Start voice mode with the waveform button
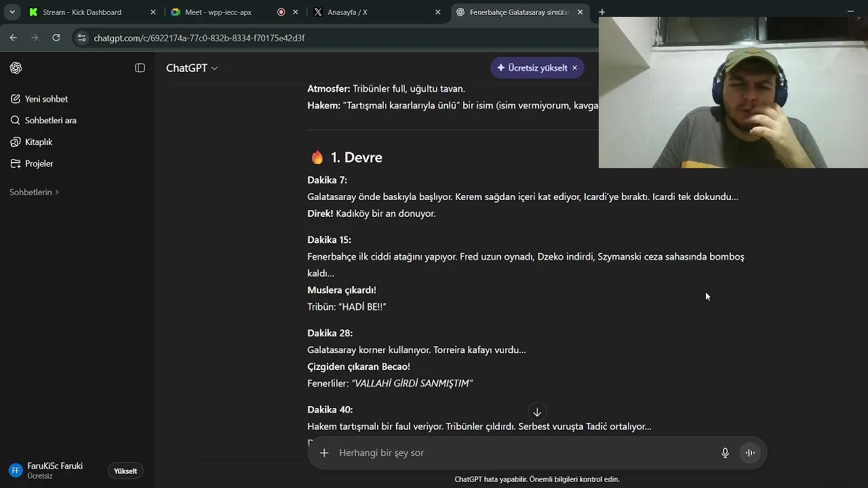The image size is (868, 488). pyautogui.click(x=750, y=453)
